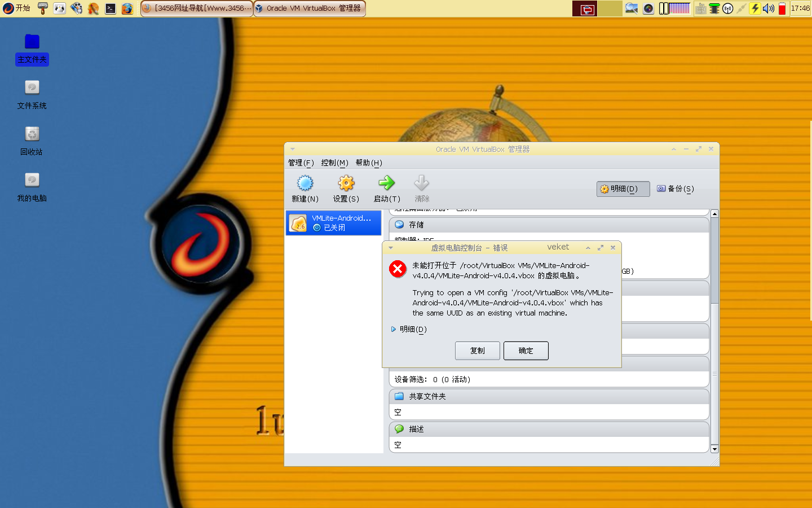The width and height of the screenshot is (812, 508).
Task: Open VM Settings (设置) gear icon
Action: [346, 183]
